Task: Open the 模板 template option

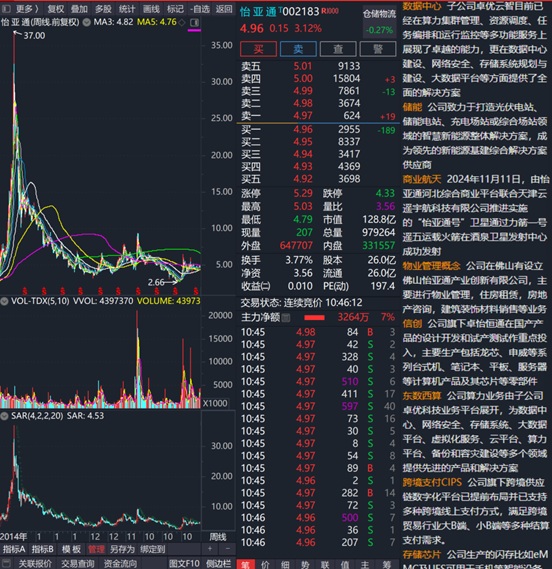Action: pos(71,549)
